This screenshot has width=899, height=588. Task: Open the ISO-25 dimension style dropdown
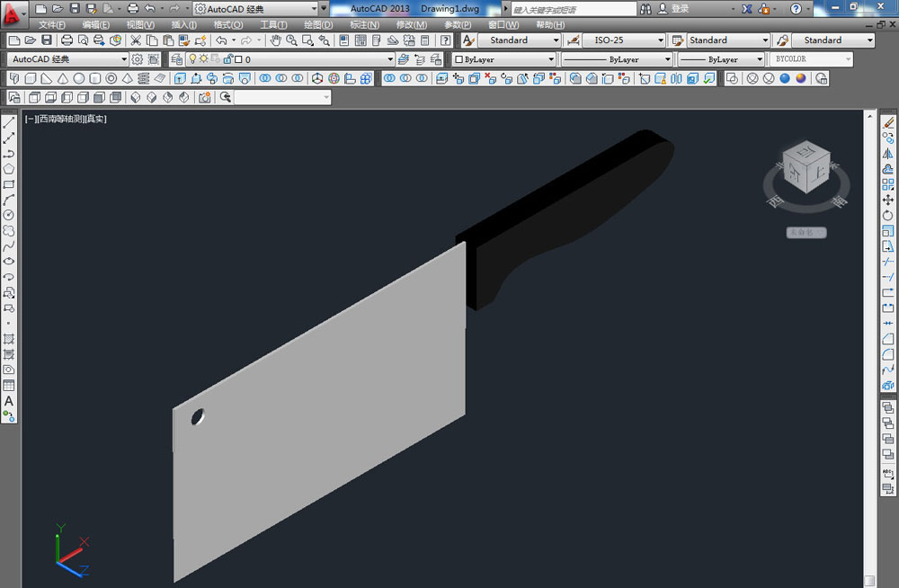[661, 40]
